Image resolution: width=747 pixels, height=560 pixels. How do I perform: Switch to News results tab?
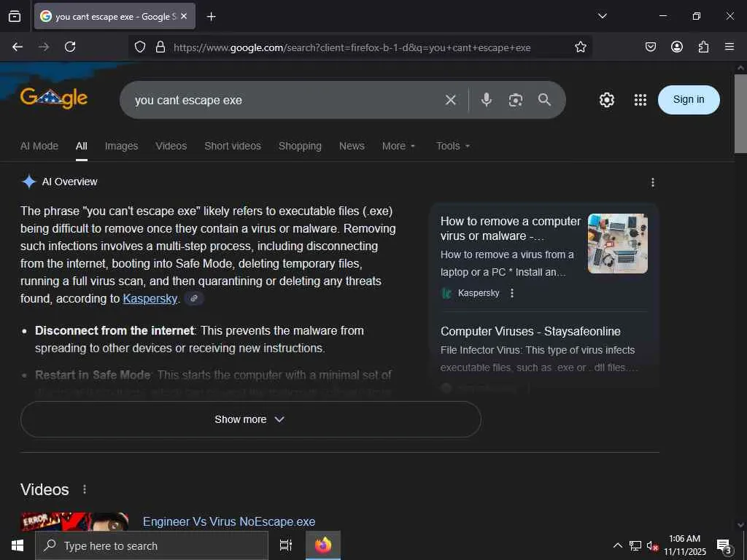(x=352, y=146)
